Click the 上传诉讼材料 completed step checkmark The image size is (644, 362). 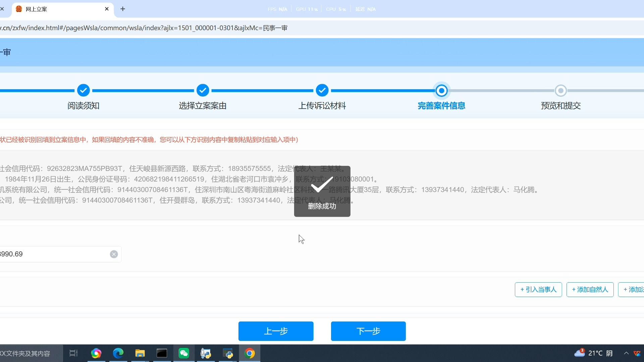click(x=322, y=90)
